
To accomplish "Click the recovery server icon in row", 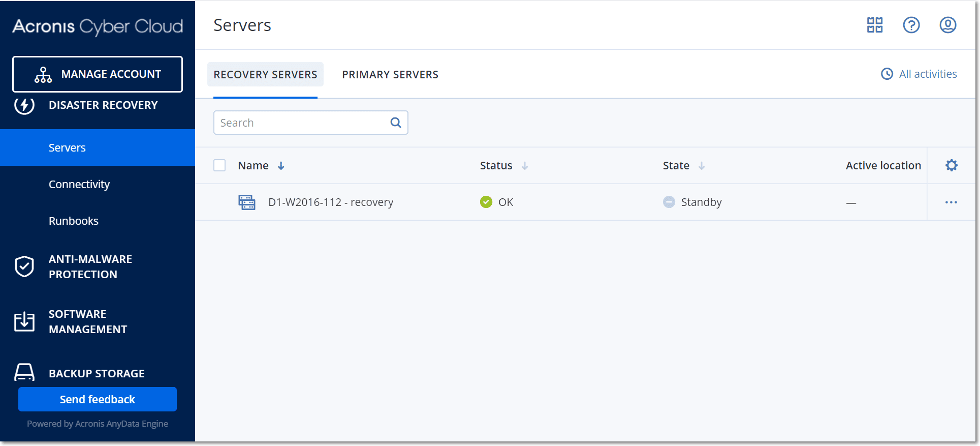I will click(x=247, y=202).
